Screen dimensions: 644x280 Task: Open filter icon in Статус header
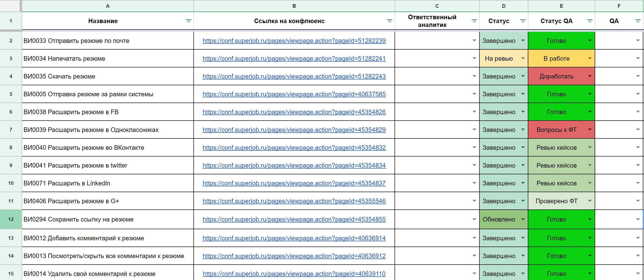tap(523, 21)
